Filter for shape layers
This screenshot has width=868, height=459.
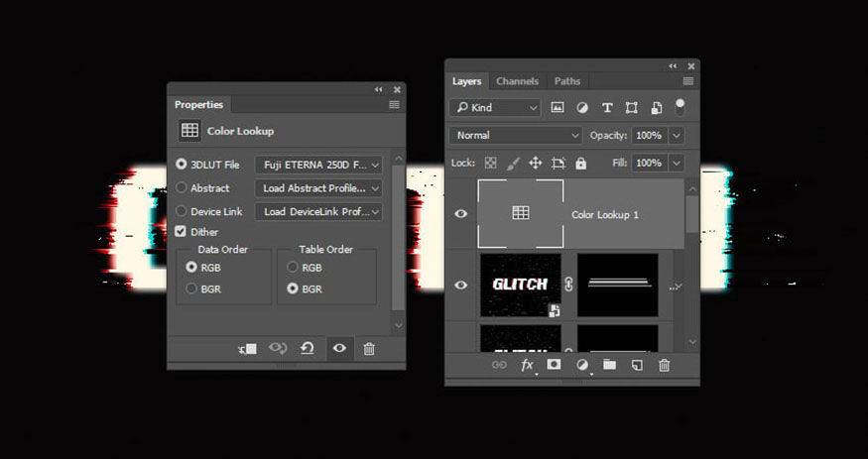(631, 108)
